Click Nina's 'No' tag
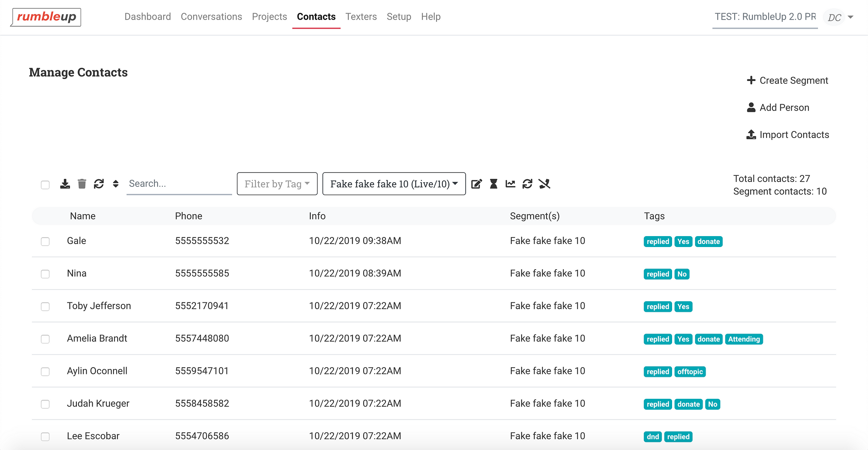The image size is (868, 450). (x=682, y=274)
